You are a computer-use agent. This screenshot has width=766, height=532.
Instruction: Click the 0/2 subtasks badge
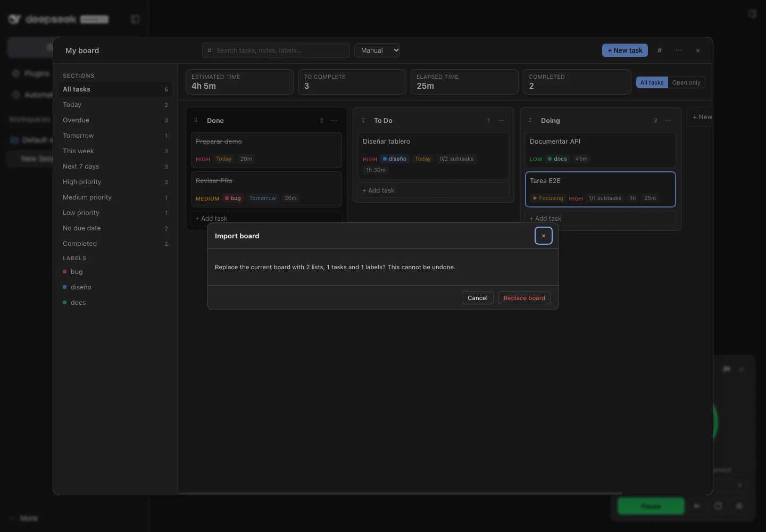pyautogui.click(x=456, y=159)
